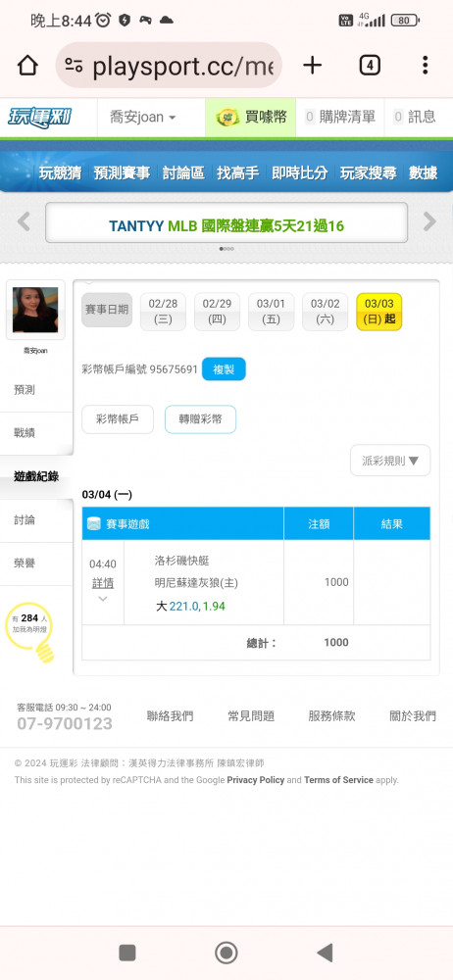Viewport: 453px width, 980px height.
Task: Go to 數據 in navigation bar
Action: pyautogui.click(x=423, y=173)
